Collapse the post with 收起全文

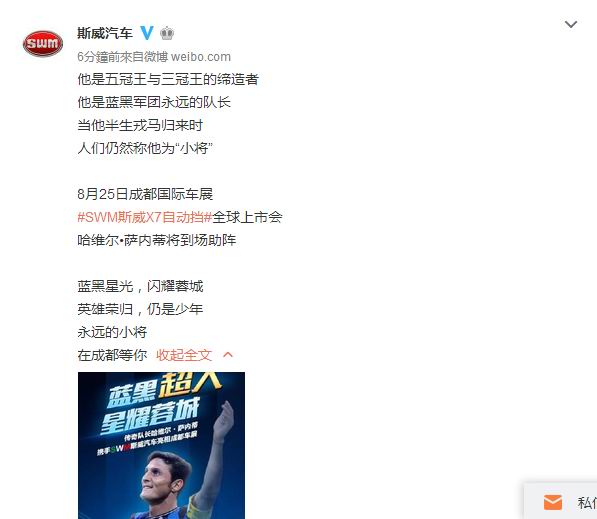pos(184,355)
